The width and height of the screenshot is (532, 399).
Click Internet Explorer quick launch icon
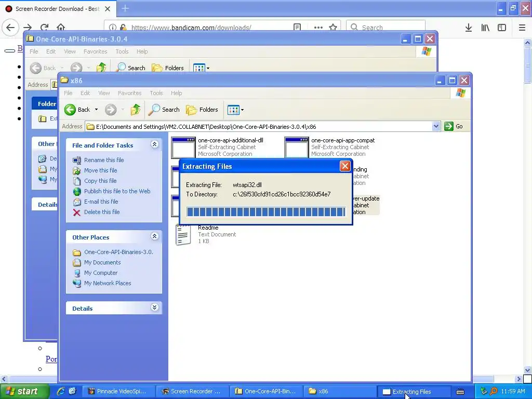(61, 391)
